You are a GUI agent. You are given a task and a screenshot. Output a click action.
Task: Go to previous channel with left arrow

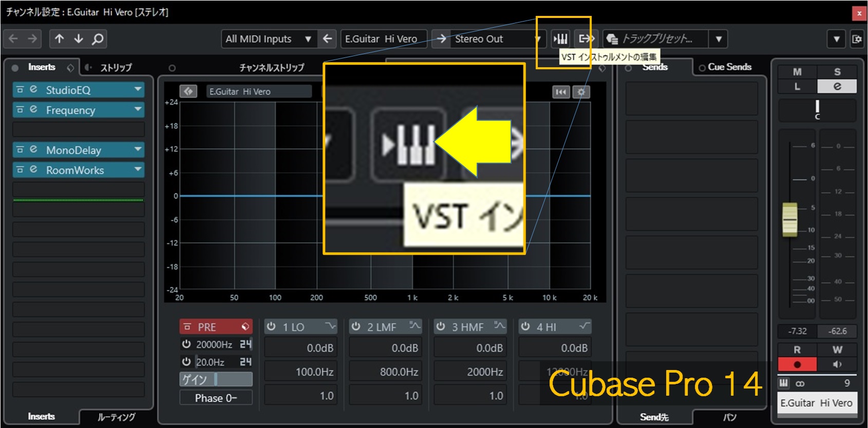[13, 38]
